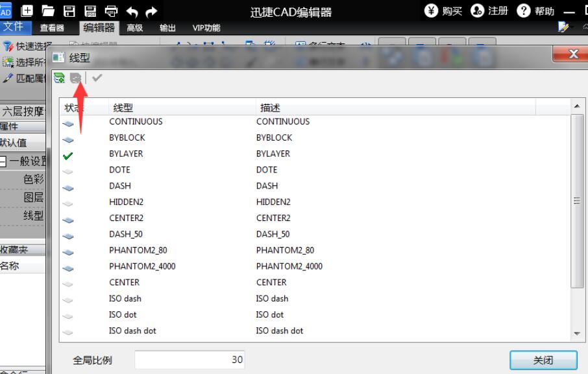Switch to the 高级 tab

tap(134, 28)
